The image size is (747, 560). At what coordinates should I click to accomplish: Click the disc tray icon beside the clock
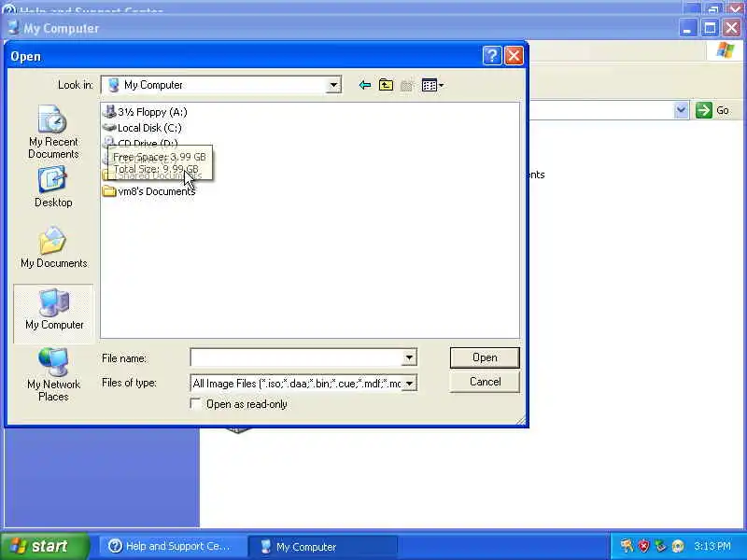point(678,546)
